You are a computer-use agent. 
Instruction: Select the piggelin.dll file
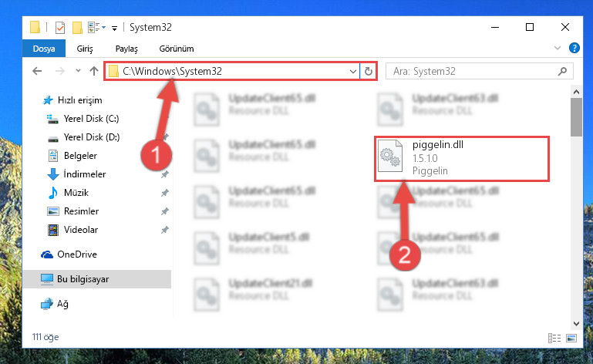point(462,159)
